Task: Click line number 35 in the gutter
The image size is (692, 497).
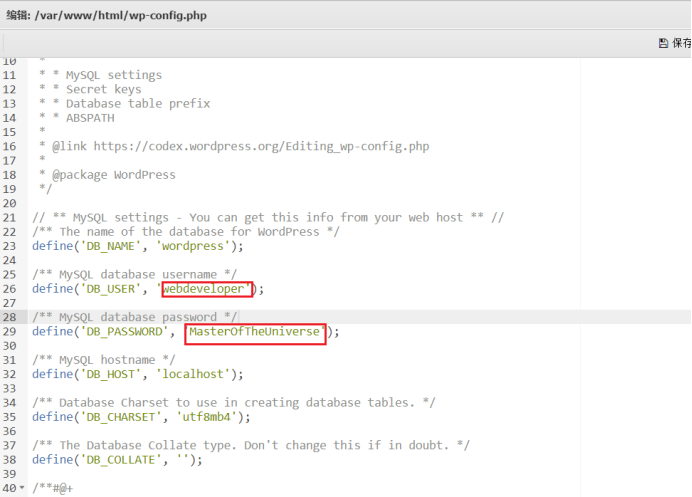Action: tap(9, 417)
